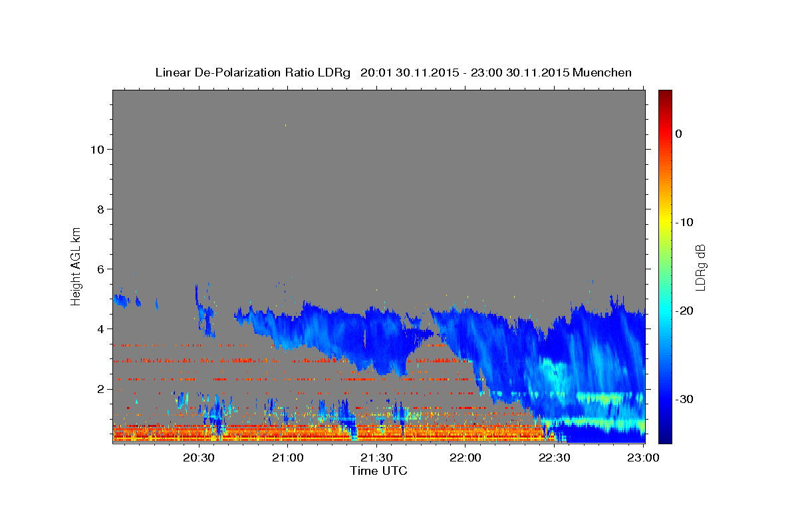Click the colorbar value -30
The height and width of the screenshot is (532, 798).
(684, 399)
